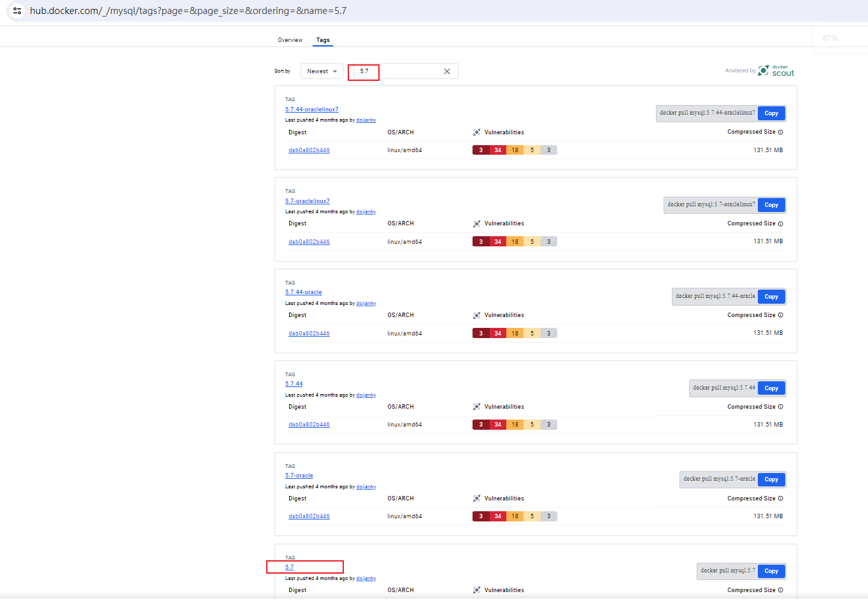
Task: Open doijanky profile under 5.7-oracle
Action: click(366, 487)
